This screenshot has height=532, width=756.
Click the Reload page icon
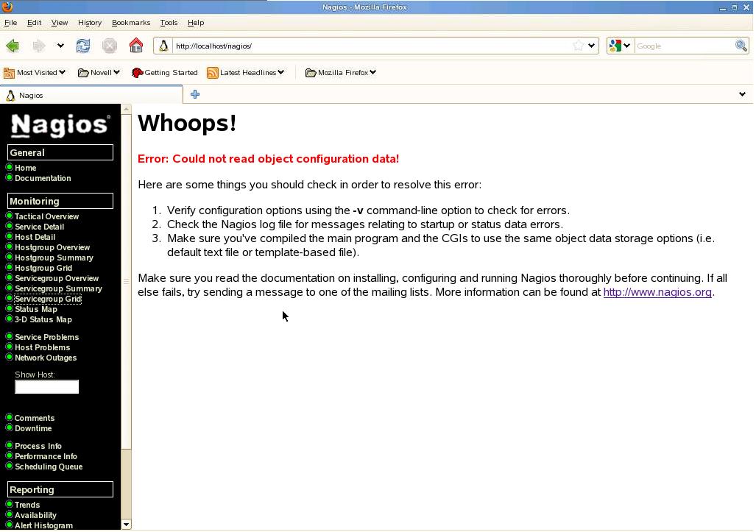pos(83,46)
